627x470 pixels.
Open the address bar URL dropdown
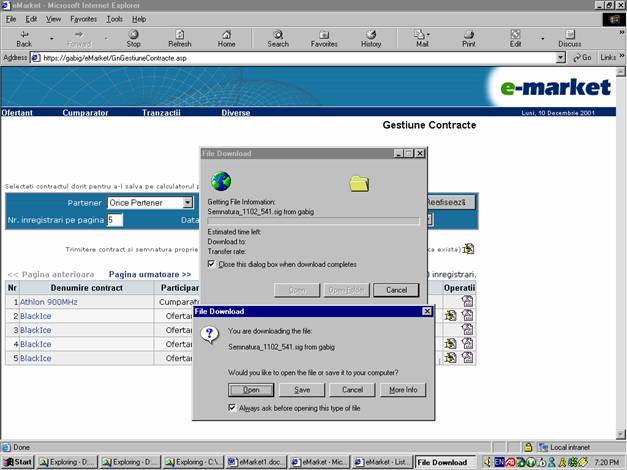561,58
